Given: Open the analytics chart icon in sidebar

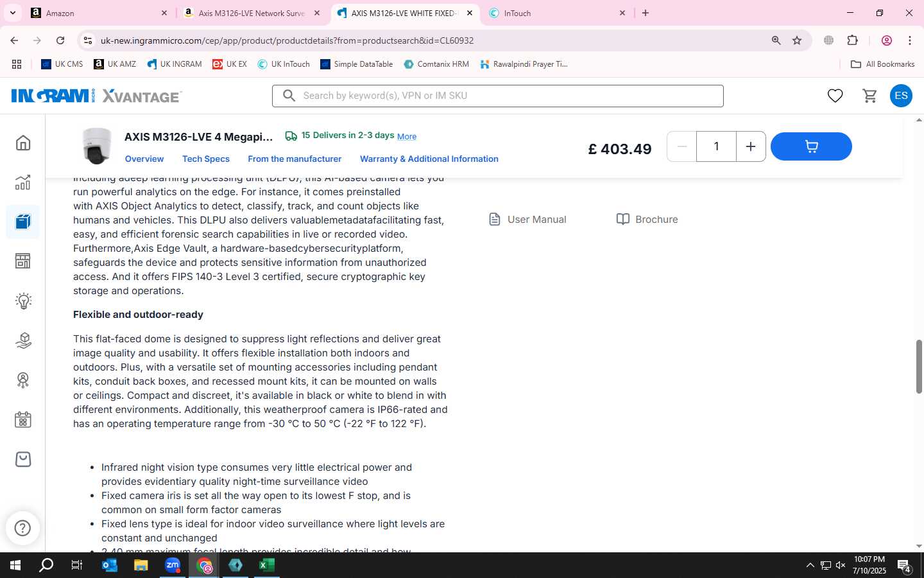Looking at the screenshot, I should (x=23, y=182).
